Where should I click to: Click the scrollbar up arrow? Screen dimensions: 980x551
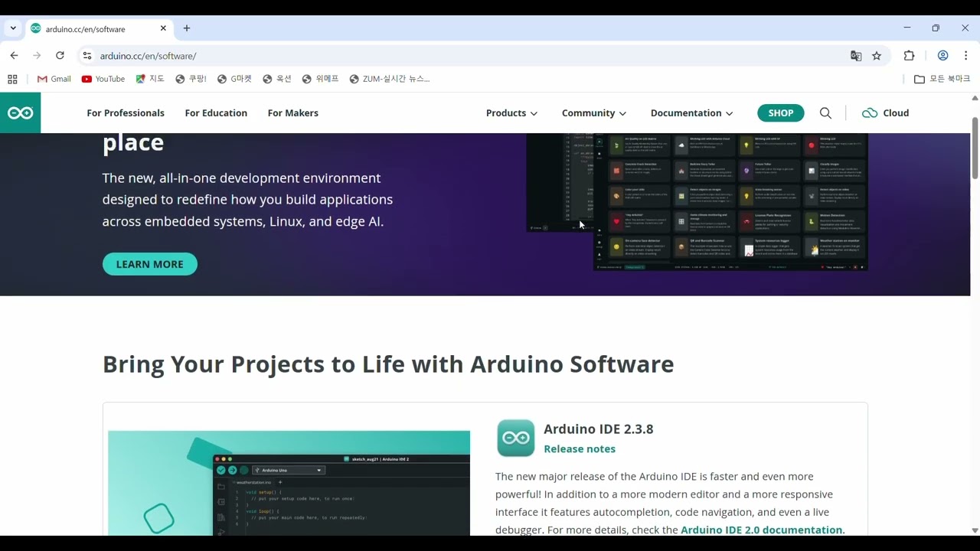tap(975, 98)
